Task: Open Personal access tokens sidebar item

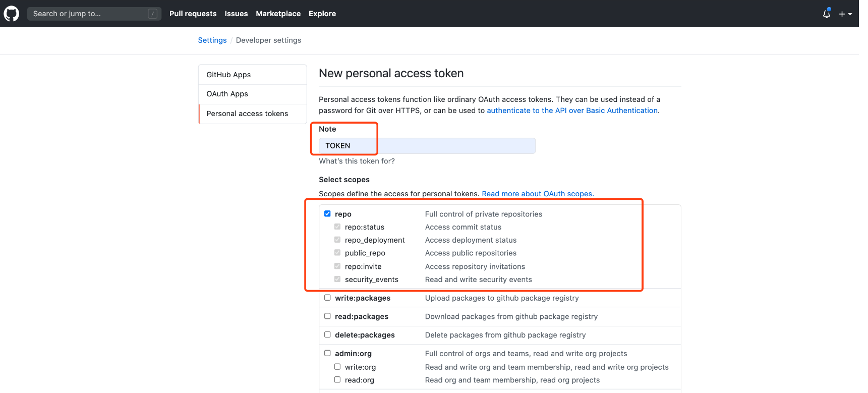Action: pos(247,114)
